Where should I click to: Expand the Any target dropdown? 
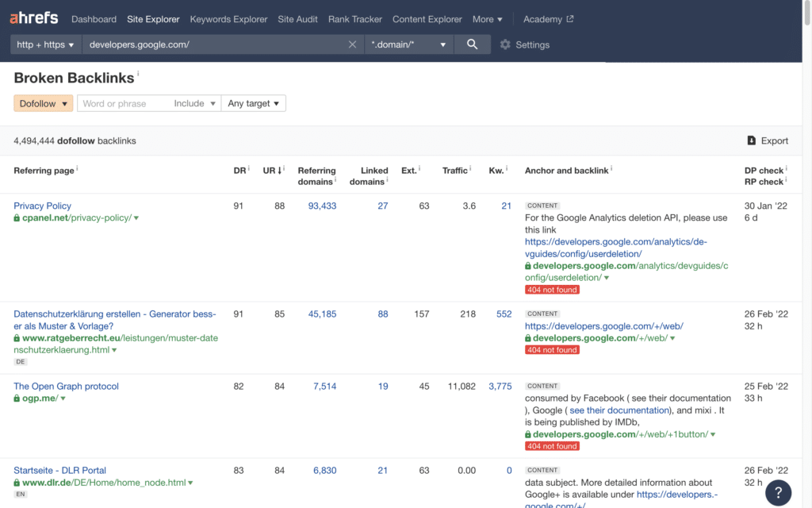click(x=253, y=103)
